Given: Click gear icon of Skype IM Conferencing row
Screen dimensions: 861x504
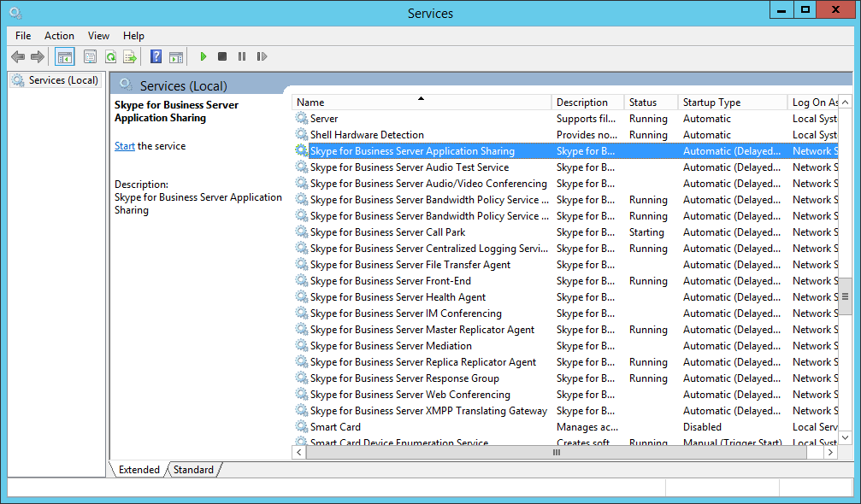Looking at the screenshot, I should [302, 313].
